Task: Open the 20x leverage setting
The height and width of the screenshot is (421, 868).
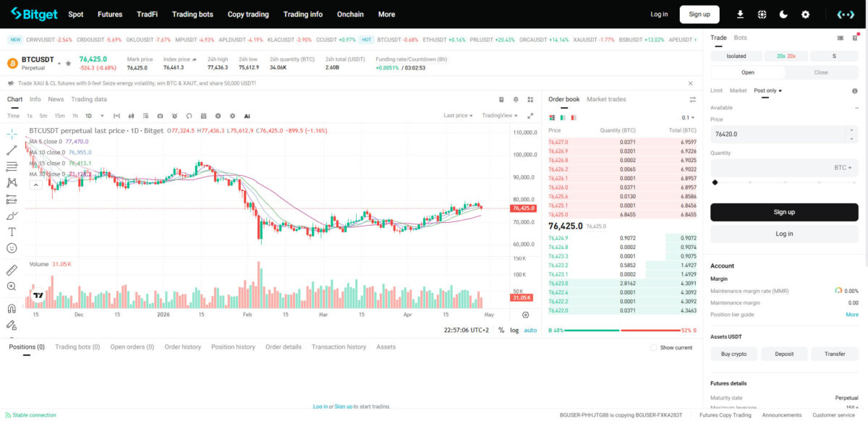Action: click(x=786, y=56)
